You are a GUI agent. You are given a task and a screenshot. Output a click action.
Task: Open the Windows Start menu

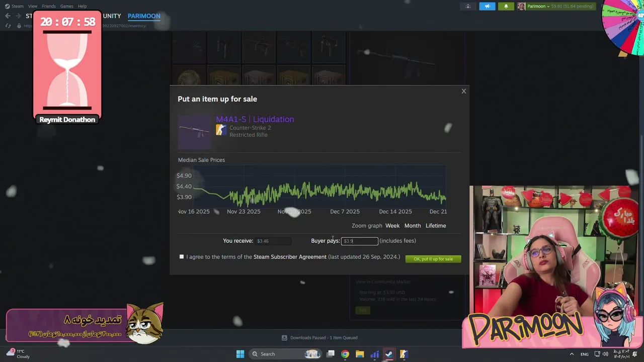coord(240,354)
